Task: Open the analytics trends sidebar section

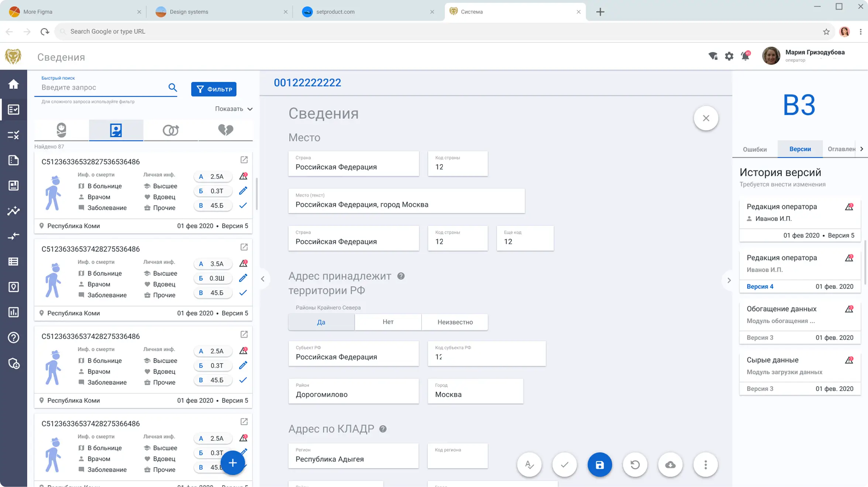Action: 13,211
